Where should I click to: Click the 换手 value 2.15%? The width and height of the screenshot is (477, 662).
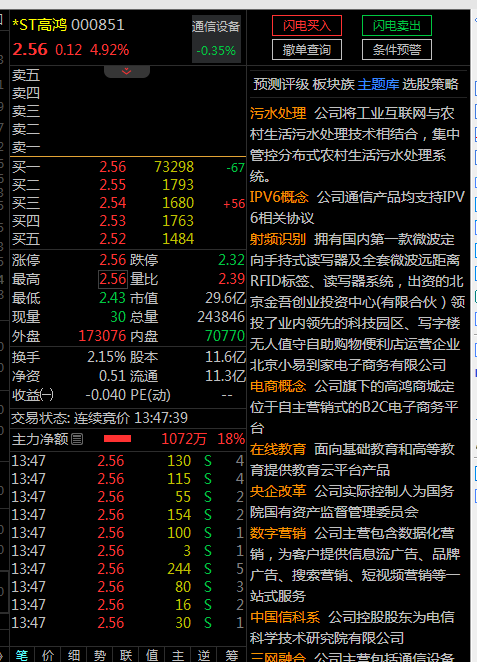click(106, 357)
